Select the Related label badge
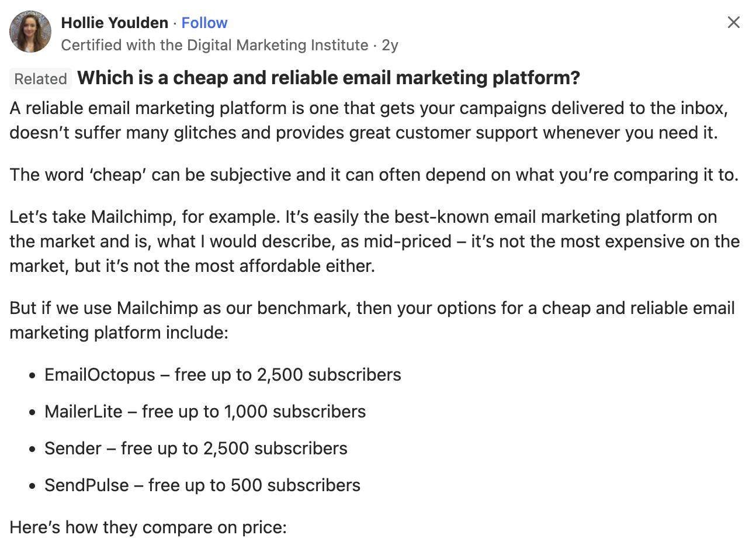 (40, 78)
